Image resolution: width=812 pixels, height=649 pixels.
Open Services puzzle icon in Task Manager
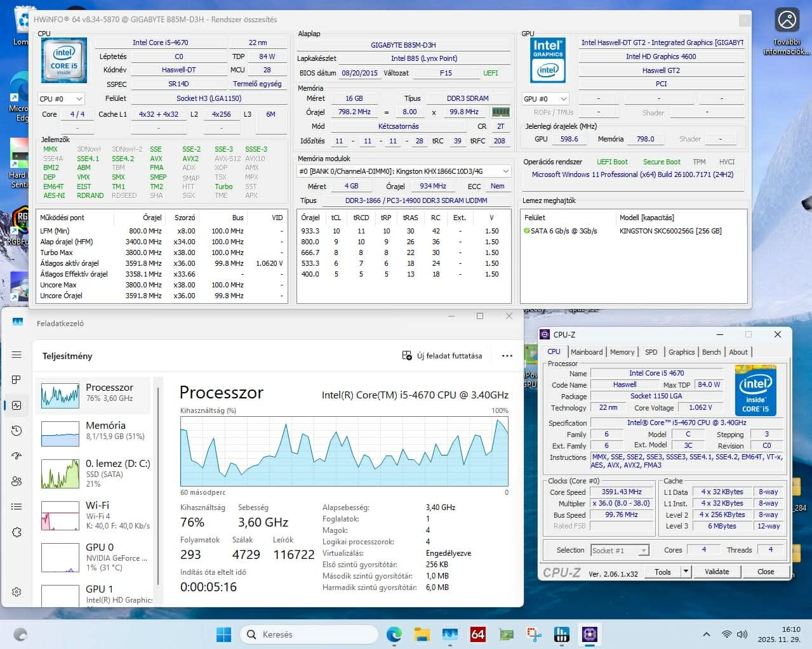pos(17,532)
